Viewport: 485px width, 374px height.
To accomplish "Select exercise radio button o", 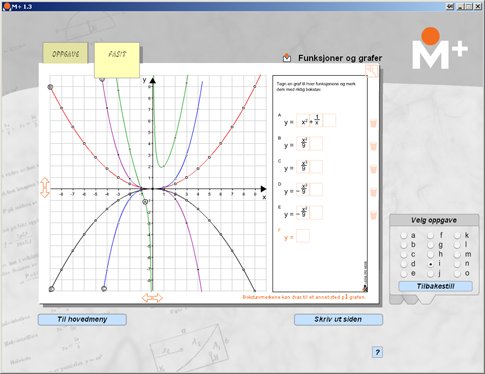I will point(457,274).
